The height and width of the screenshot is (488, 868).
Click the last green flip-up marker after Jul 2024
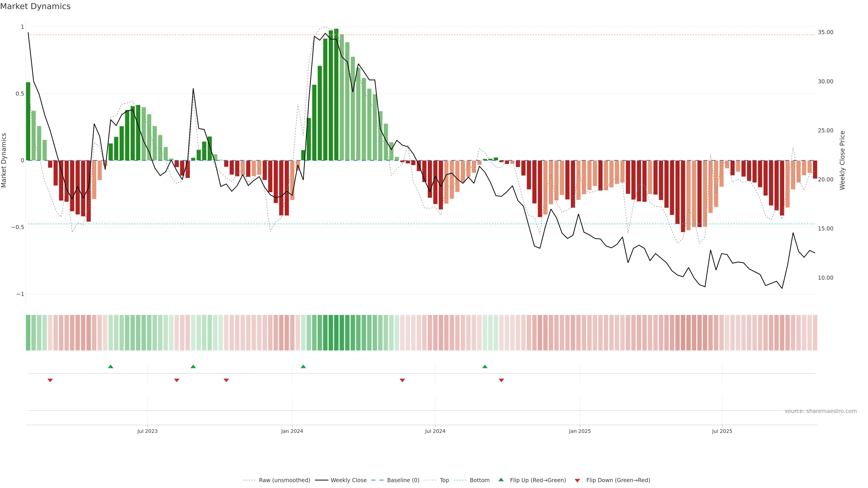click(x=485, y=366)
